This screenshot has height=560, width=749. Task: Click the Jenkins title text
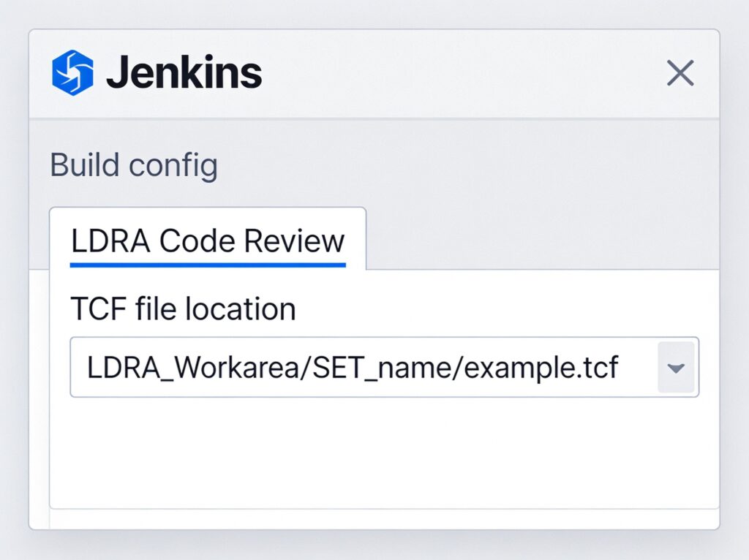184,72
